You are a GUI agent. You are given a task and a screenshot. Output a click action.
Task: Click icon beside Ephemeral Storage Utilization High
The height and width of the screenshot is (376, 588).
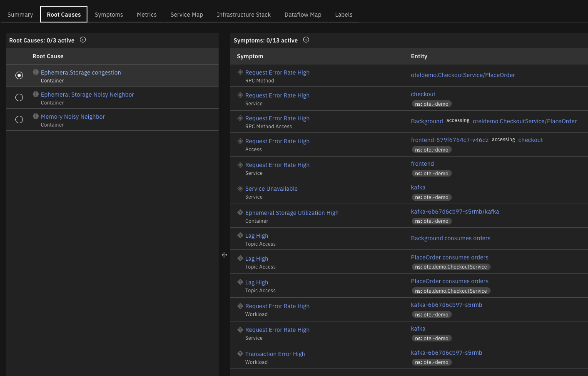pyautogui.click(x=240, y=212)
